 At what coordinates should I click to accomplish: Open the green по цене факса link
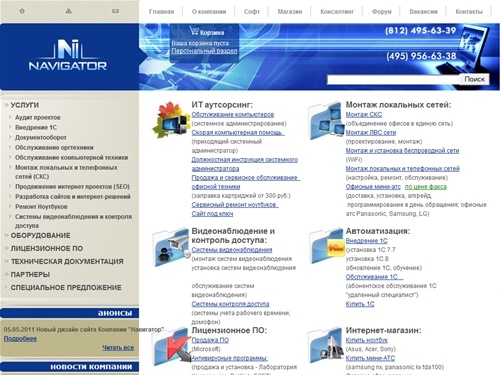click(x=426, y=186)
